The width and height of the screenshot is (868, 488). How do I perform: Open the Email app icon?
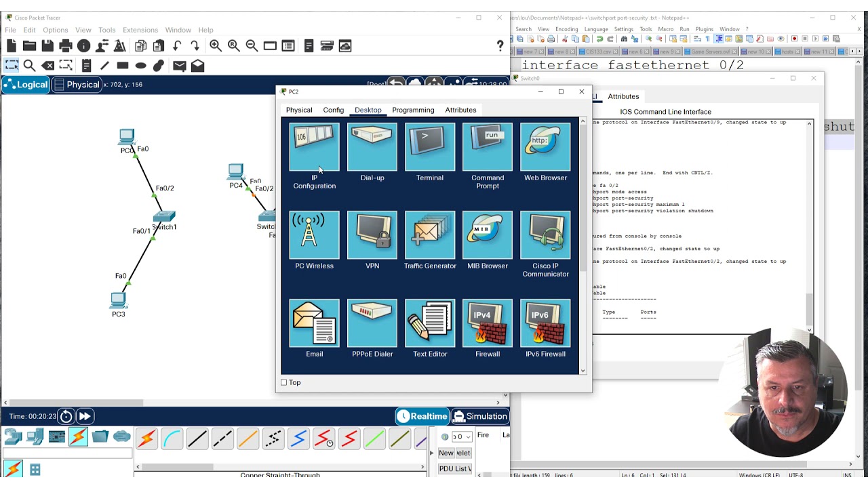pos(314,323)
